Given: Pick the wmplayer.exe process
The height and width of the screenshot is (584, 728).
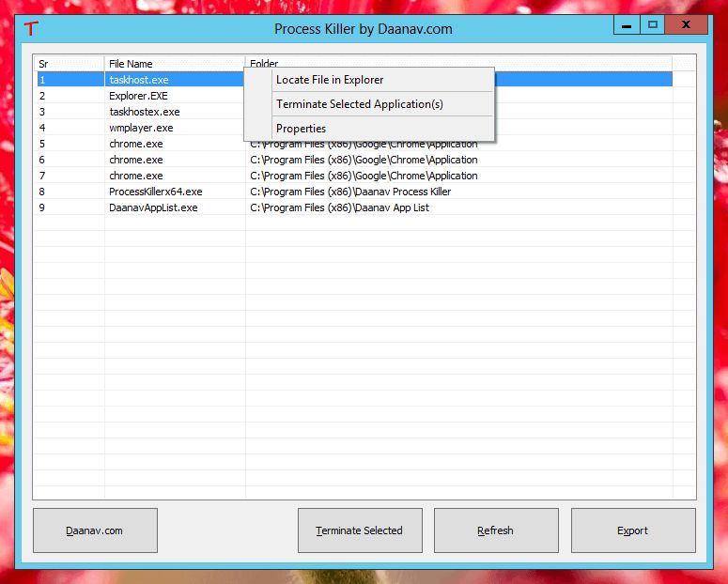Looking at the screenshot, I should click(x=141, y=128).
